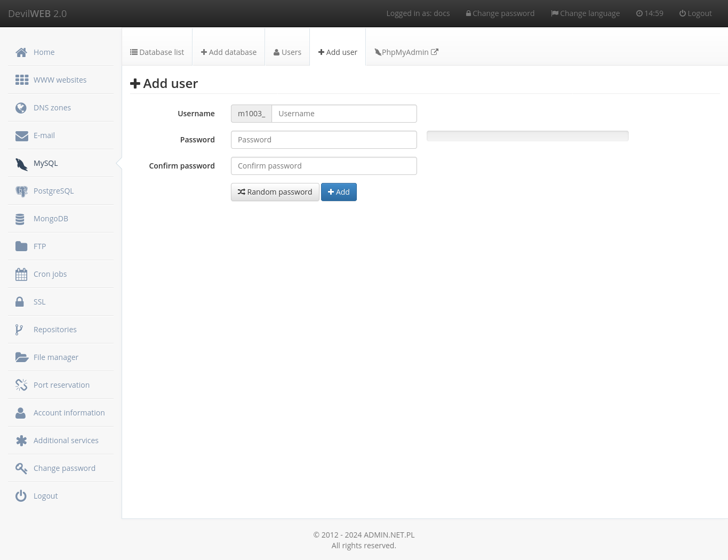Click the MongoDB database icon
This screenshot has height=560, width=728.
pos(20,219)
